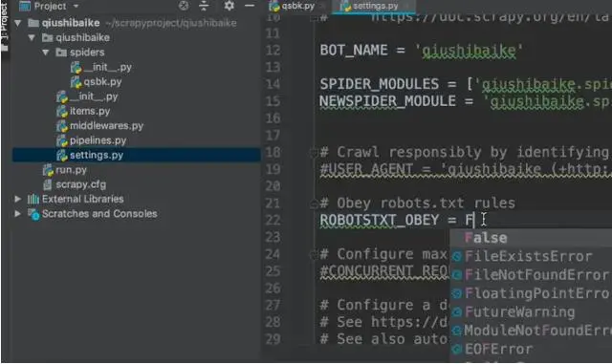Screen dimensions: 612x364
Task: Select __init__.py below the spiders folder
Action: click(x=94, y=96)
